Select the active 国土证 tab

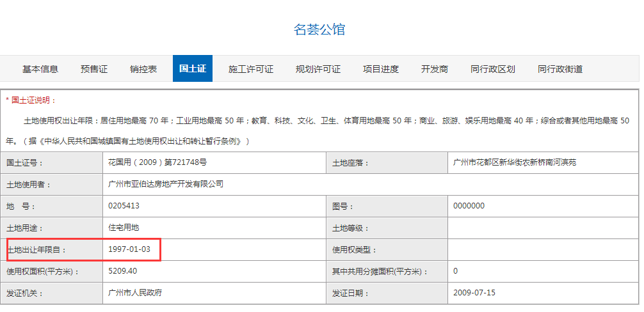tap(193, 68)
